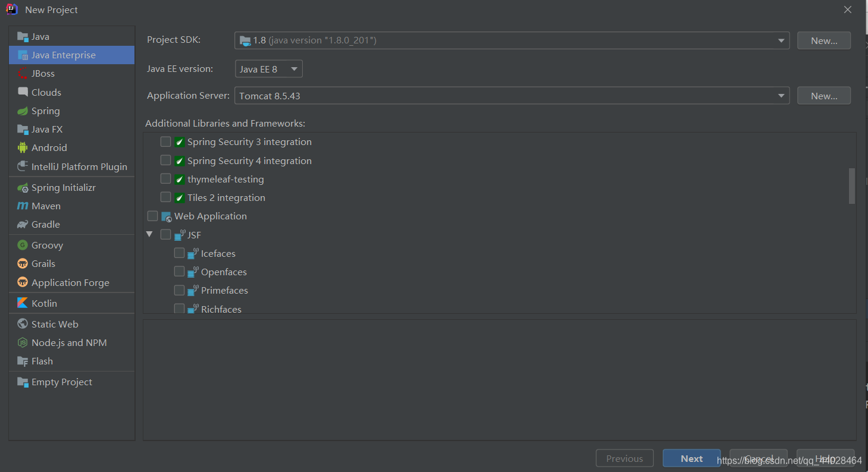Select Kotlin project type label
The height and width of the screenshot is (472, 868).
45,303
